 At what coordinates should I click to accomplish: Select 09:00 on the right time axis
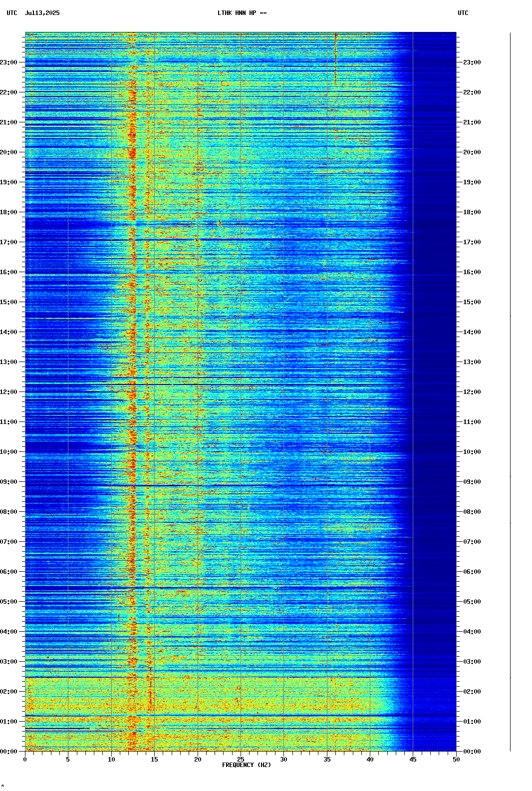(x=472, y=482)
